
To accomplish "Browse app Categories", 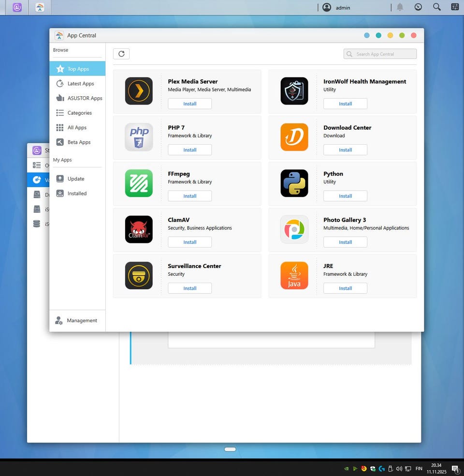I will click(77, 113).
